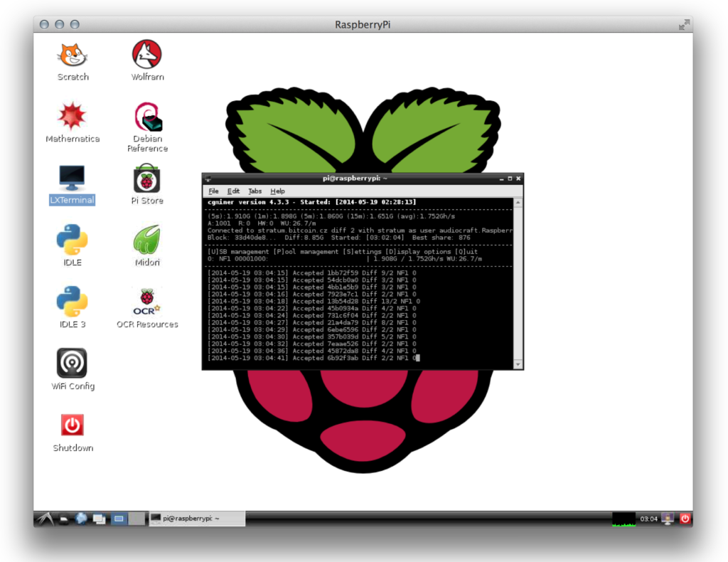Open the LXDE start menu button
This screenshot has height=562, width=728.
[x=45, y=519]
